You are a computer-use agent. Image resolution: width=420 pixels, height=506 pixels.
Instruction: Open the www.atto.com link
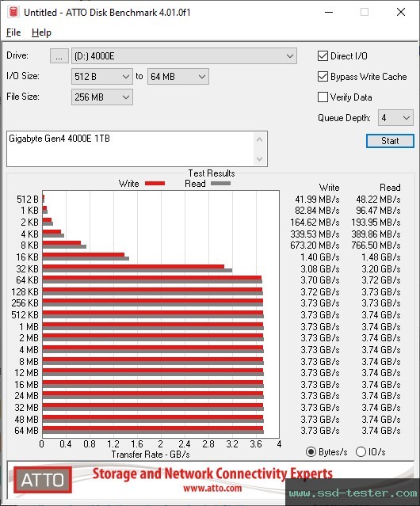[212, 488]
